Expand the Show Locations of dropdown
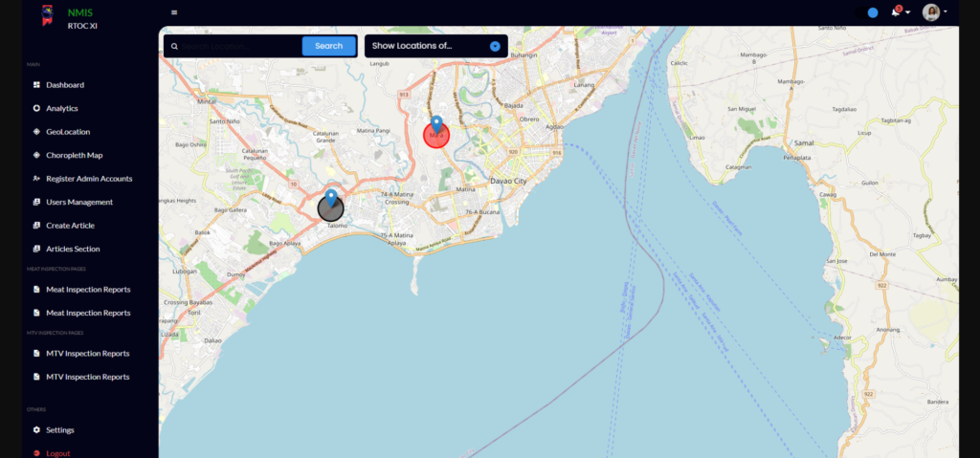Screen dimensions: 980x458 click(x=495, y=46)
